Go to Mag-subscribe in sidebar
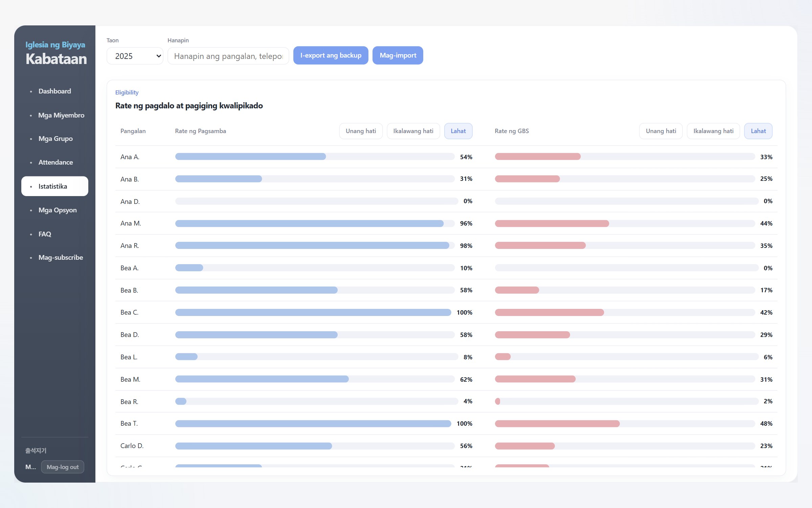Viewport: 812px width, 508px height. (54, 257)
